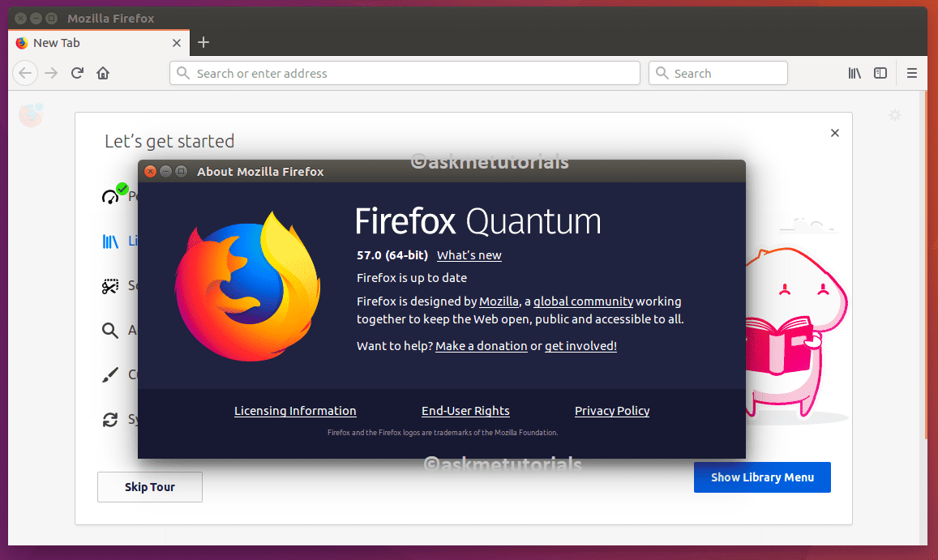Focus the Search or enter address bar
The width and height of the screenshot is (938, 560).
[405, 73]
